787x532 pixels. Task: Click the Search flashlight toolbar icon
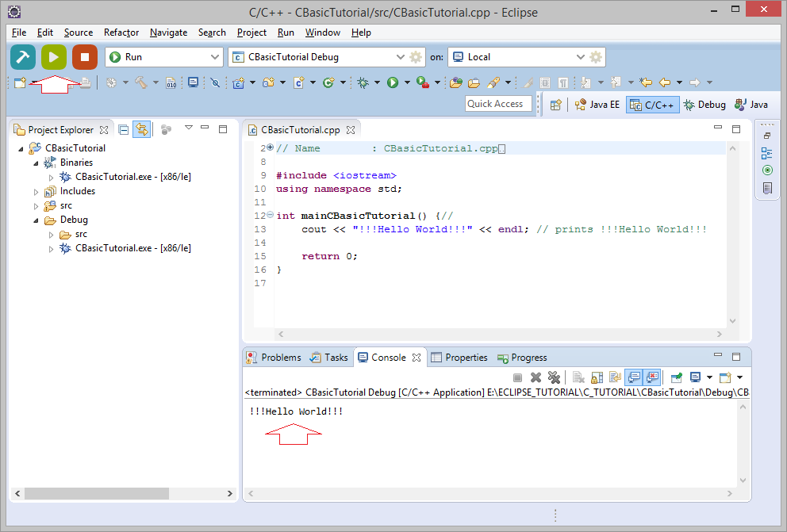tap(494, 82)
